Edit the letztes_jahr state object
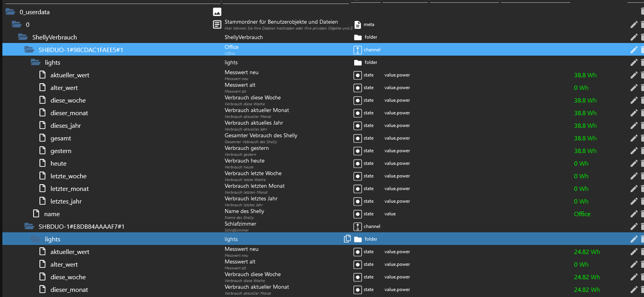The height and width of the screenshot is (297, 644). click(x=634, y=201)
